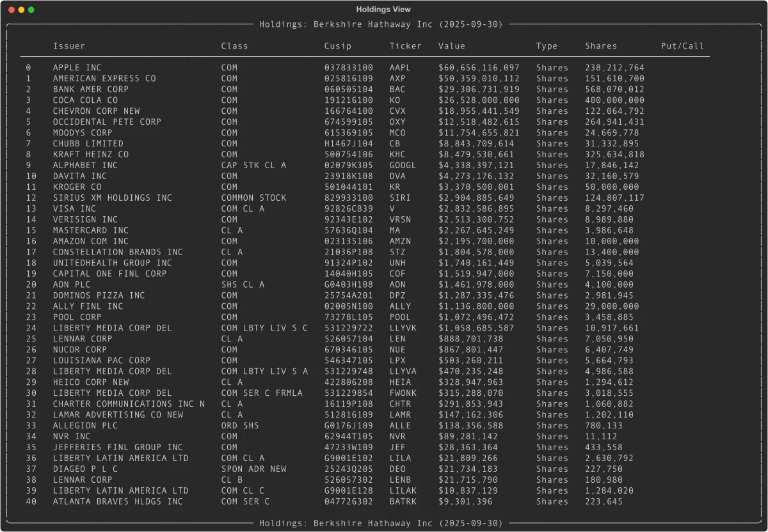768x532 pixels.
Task: Click the LPX ticker cell
Action: click(397, 361)
